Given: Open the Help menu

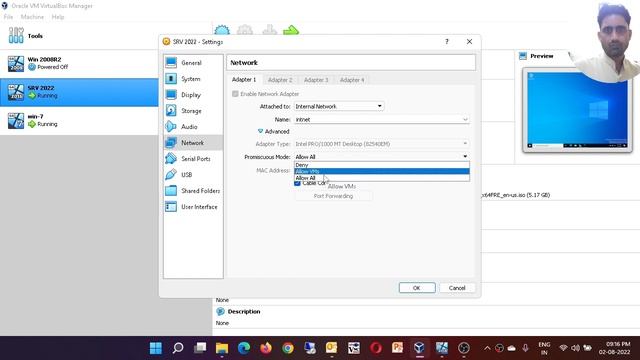Looking at the screenshot, I should click(58, 17).
